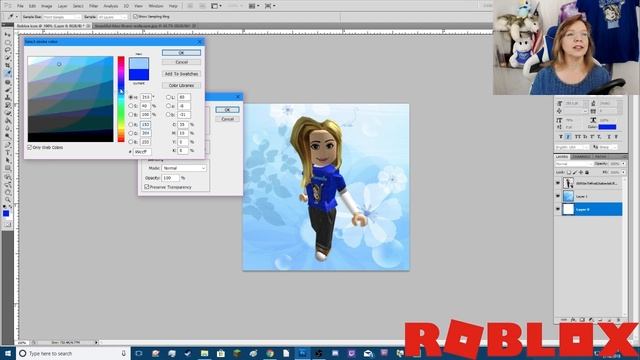Click the Add Layer Mask icon
The image size is (640, 360).
point(582,320)
